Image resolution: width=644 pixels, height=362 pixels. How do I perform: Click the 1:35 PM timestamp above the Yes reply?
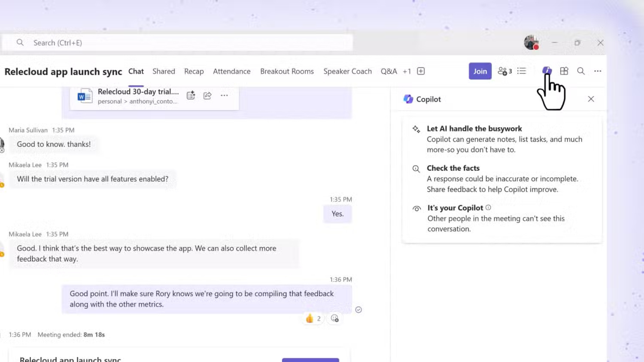pyautogui.click(x=341, y=199)
